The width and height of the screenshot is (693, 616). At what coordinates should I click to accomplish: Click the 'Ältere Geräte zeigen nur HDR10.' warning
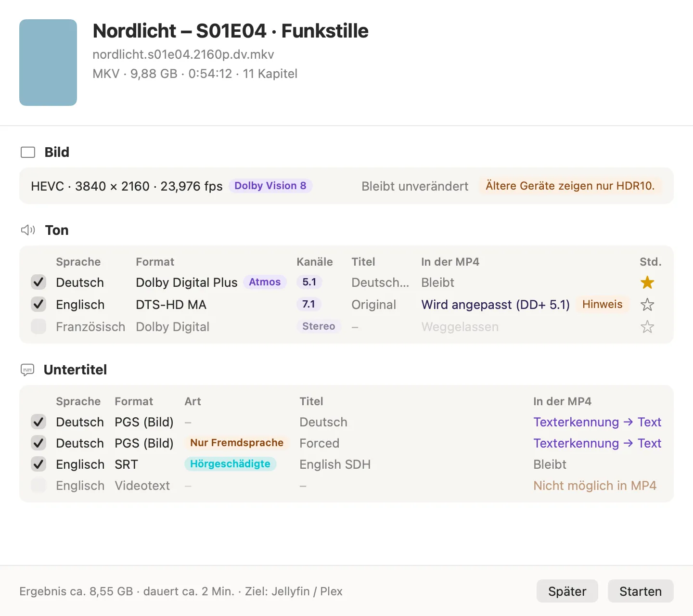(570, 186)
